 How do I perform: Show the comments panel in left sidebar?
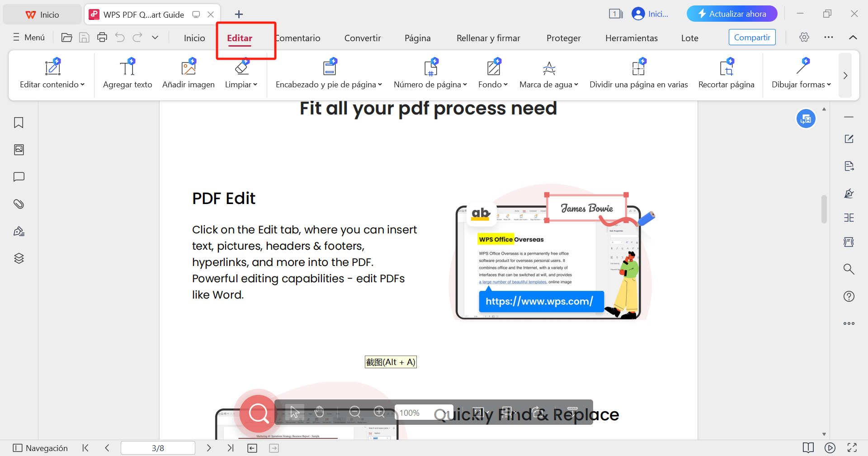tap(19, 177)
